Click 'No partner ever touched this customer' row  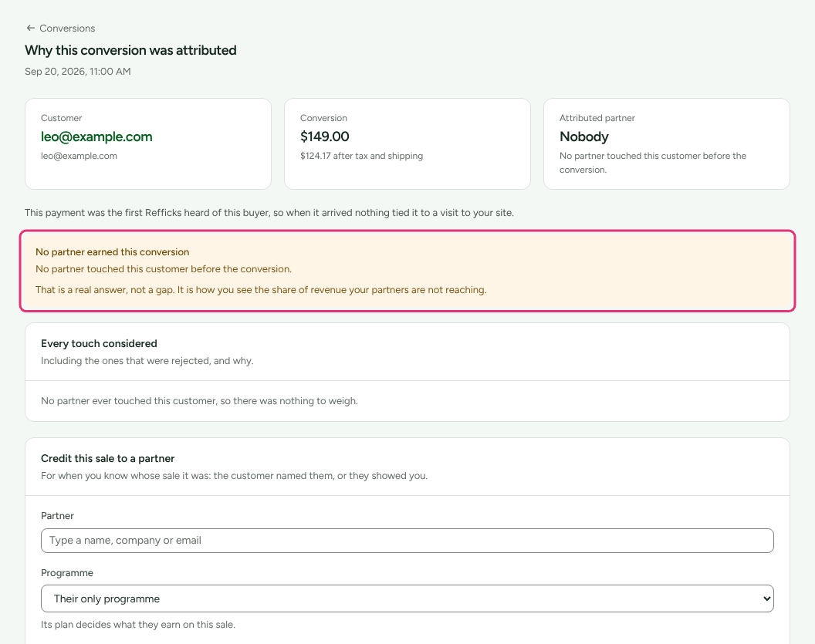point(407,401)
